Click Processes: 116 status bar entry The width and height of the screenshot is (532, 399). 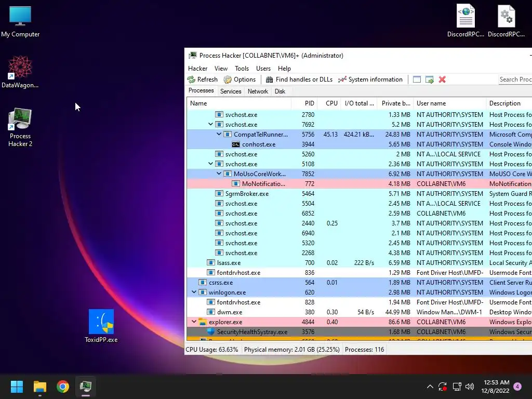coord(364,350)
